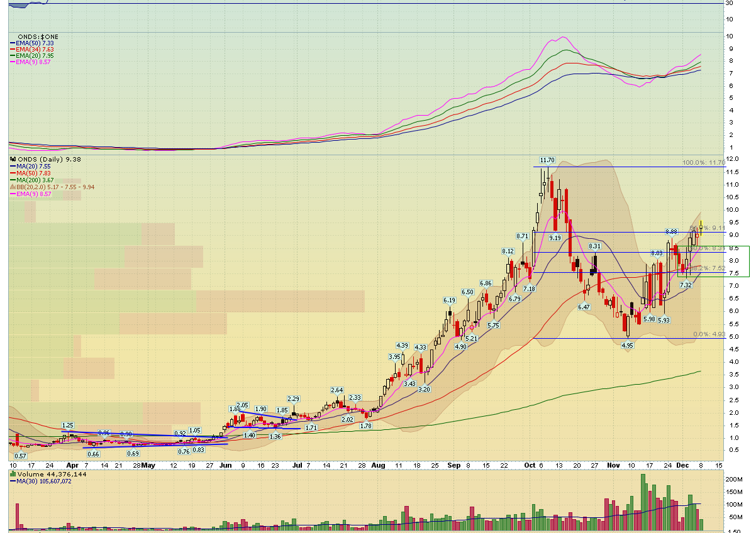Click the 0.0%: 4.93 Fibonacci label

click(x=709, y=334)
